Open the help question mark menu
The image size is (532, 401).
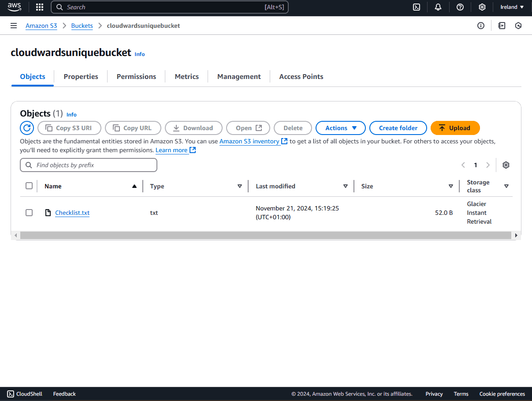pos(460,7)
